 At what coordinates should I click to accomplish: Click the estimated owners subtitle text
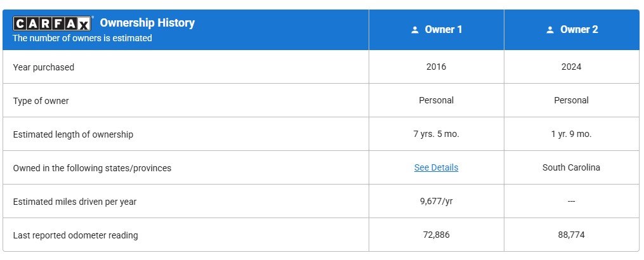click(x=82, y=38)
